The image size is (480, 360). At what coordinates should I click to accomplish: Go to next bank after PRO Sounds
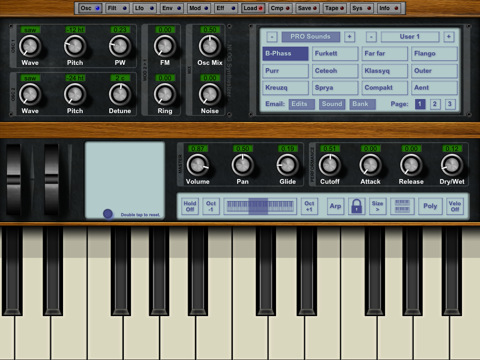pyautogui.click(x=349, y=37)
